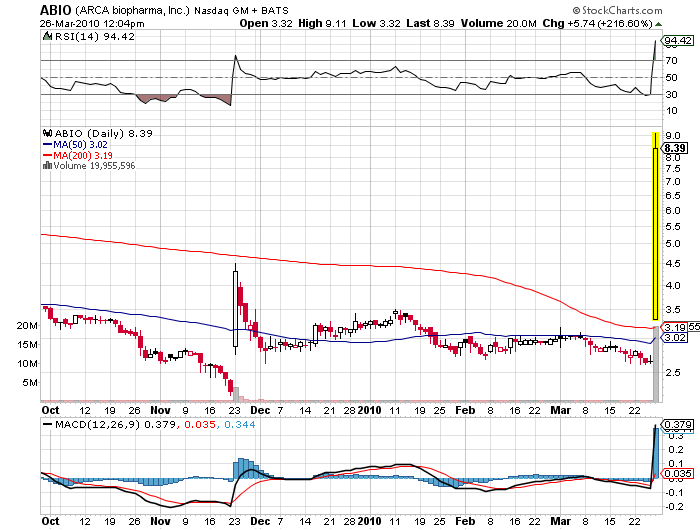Image resolution: width=700 pixels, height=530 pixels.
Task: Click the "Feb" marker on MACD panel date axis
Action: (465, 521)
